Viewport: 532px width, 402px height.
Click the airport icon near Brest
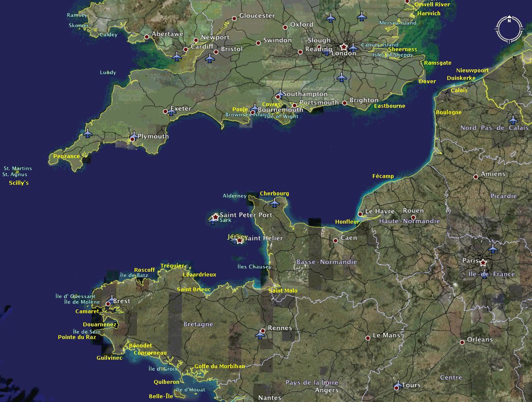click(x=111, y=299)
